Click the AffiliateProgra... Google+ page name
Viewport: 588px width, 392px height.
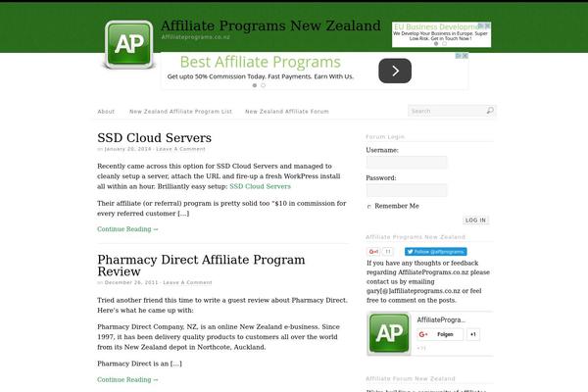pyautogui.click(x=441, y=320)
